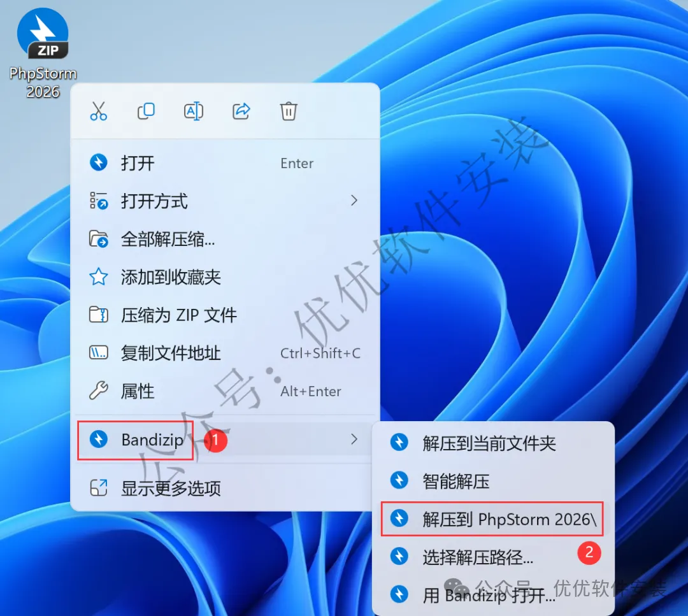688x616 pixels.
Task: Click the icon beside 显示更多选项
Action: (x=99, y=487)
